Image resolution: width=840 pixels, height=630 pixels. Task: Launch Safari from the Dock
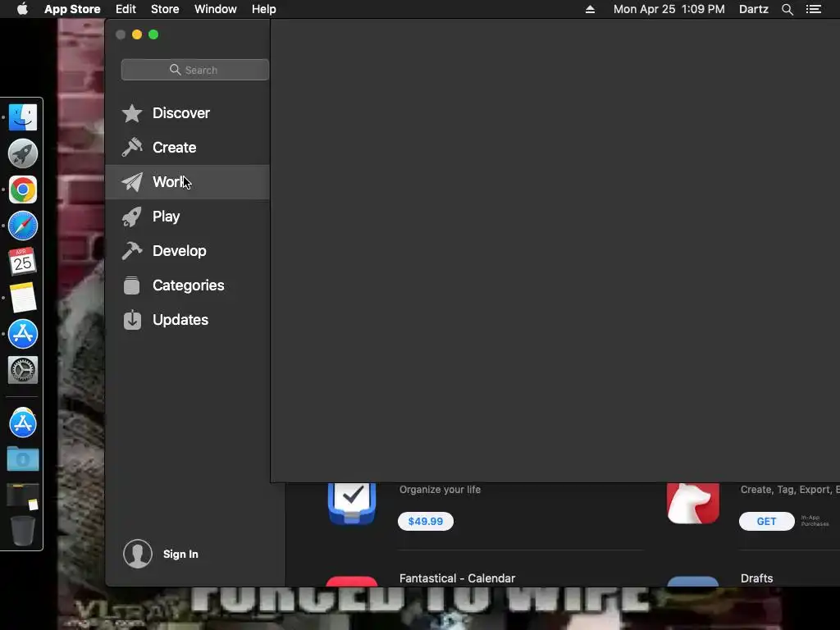[22, 226]
